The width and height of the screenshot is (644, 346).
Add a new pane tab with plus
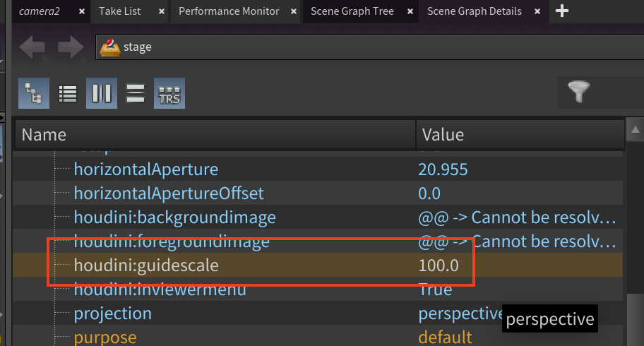tap(562, 11)
